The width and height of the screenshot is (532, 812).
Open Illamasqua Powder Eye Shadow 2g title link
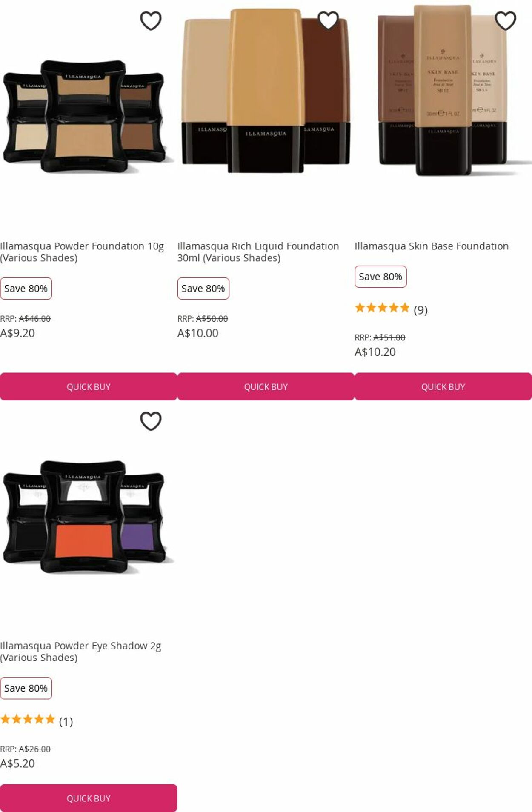click(x=81, y=652)
